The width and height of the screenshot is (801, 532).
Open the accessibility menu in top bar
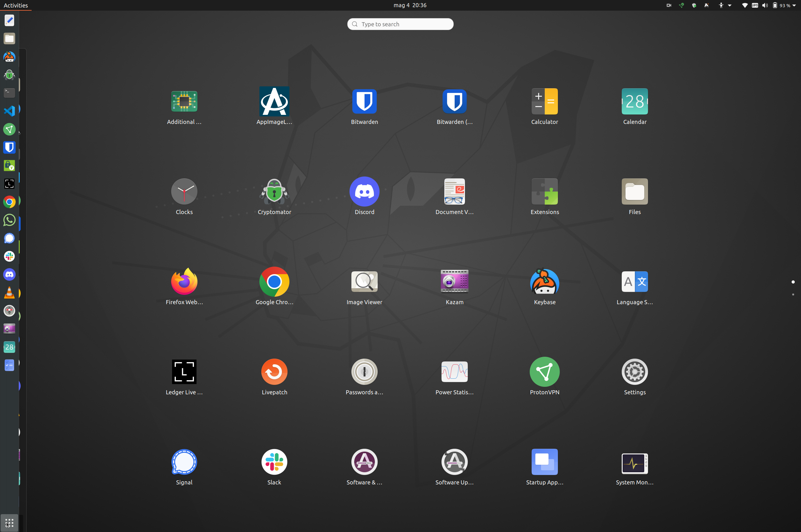[725, 5]
